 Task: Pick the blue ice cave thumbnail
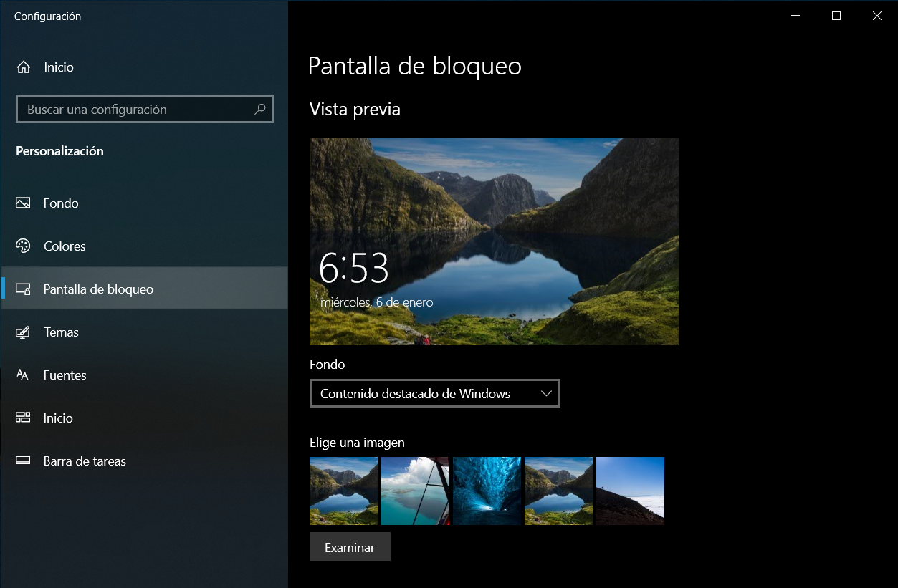click(487, 491)
